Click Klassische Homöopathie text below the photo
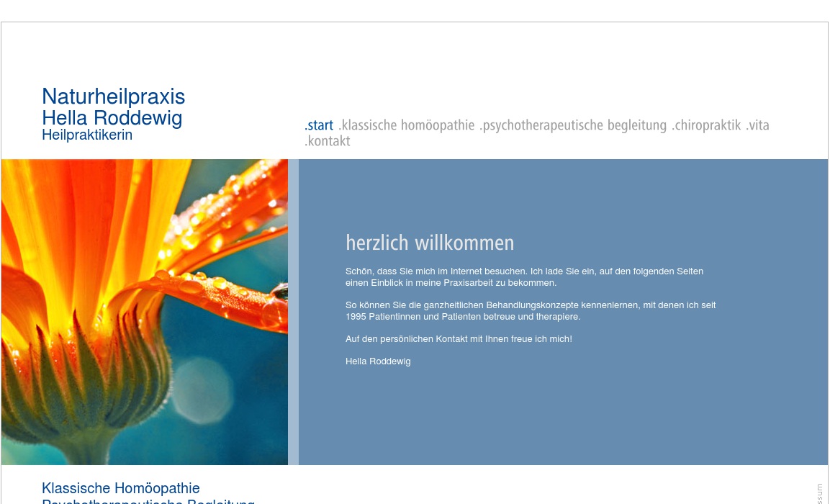830x504 pixels. [x=121, y=489]
